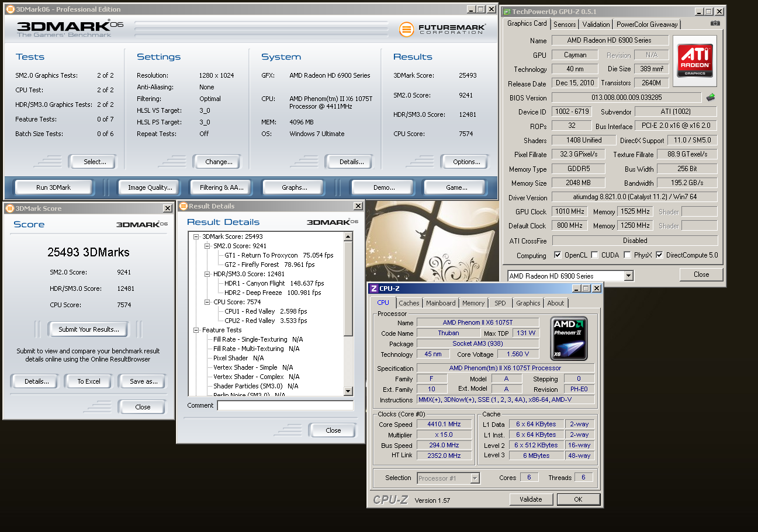Image resolution: width=758 pixels, height=532 pixels.
Task: Click OK in CPU-Z
Action: coord(578,499)
